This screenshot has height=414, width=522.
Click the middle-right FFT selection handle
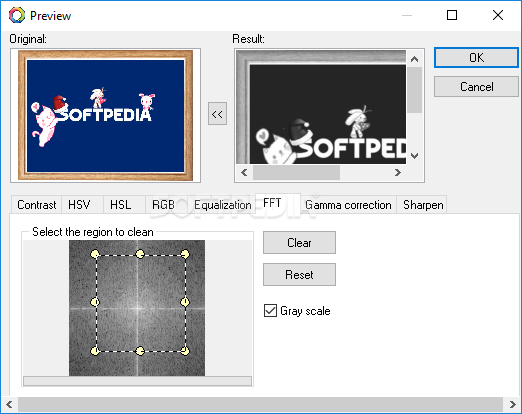[x=185, y=302]
